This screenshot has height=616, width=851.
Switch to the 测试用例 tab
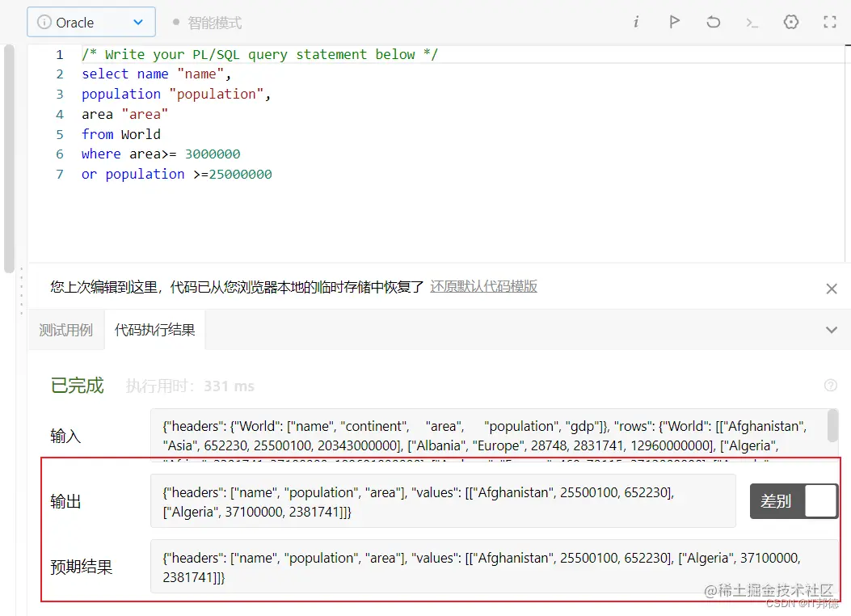pos(65,330)
